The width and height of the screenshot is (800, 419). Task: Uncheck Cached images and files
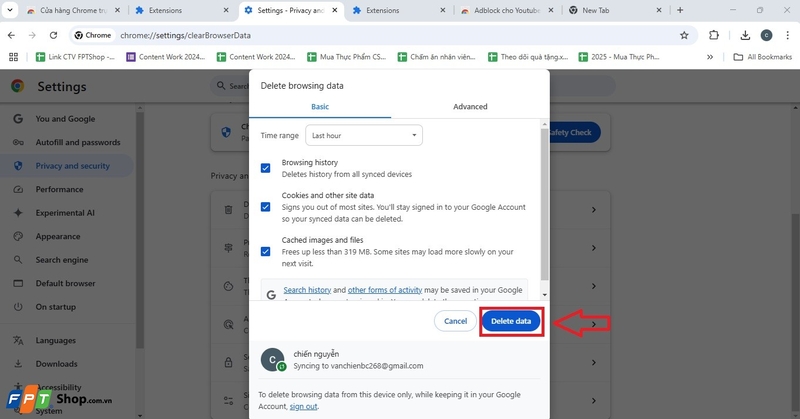click(x=265, y=252)
